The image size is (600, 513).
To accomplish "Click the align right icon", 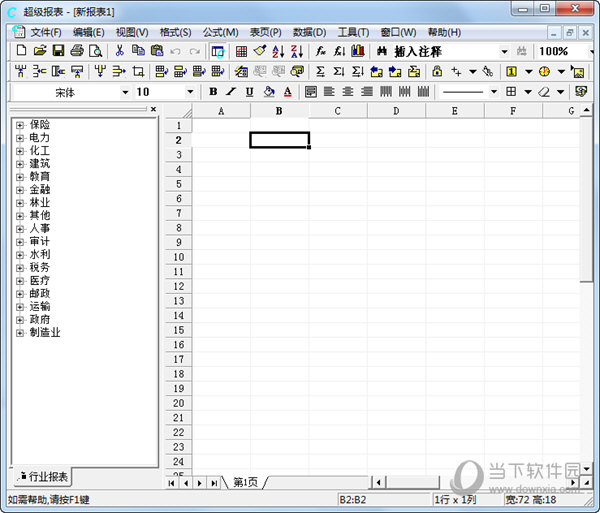I will click(367, 91).
